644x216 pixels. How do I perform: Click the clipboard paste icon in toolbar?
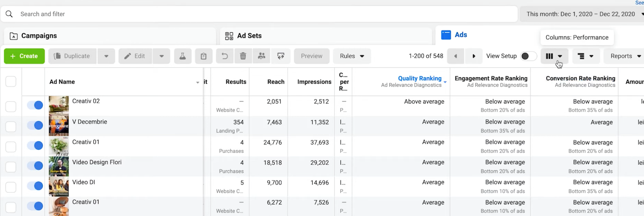click(x=203, y=56)
